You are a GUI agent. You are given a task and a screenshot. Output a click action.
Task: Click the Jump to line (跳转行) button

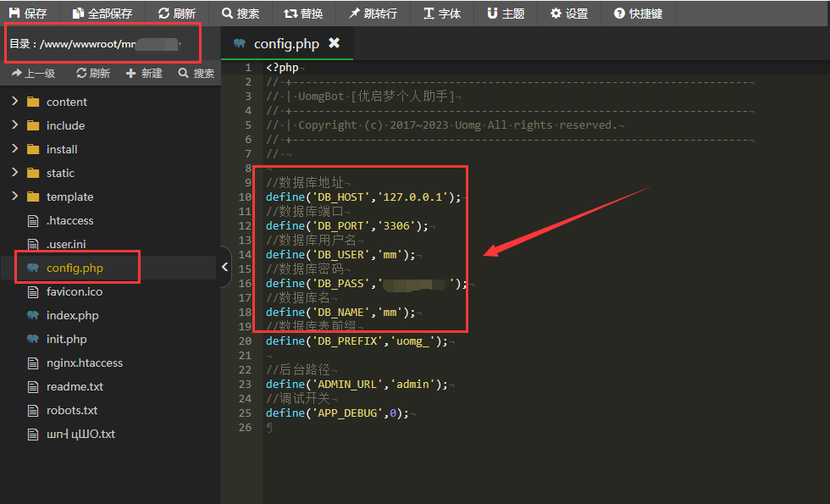click(372, 14)
